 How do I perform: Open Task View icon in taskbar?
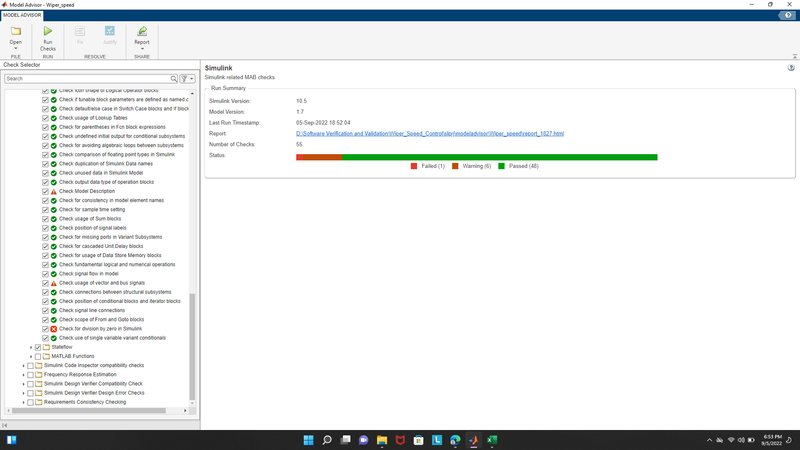pos(345,440)
